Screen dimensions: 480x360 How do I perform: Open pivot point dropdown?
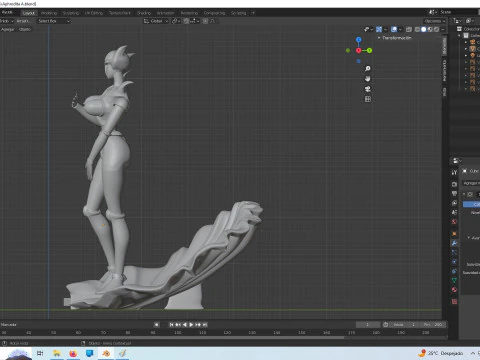(176, 21)
